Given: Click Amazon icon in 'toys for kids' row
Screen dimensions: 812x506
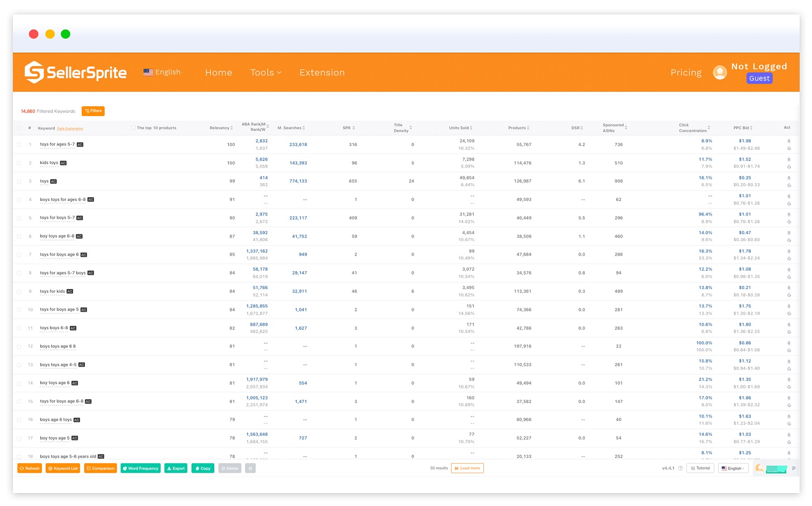Looking at the screenshot, I should [x=788, y=288].
